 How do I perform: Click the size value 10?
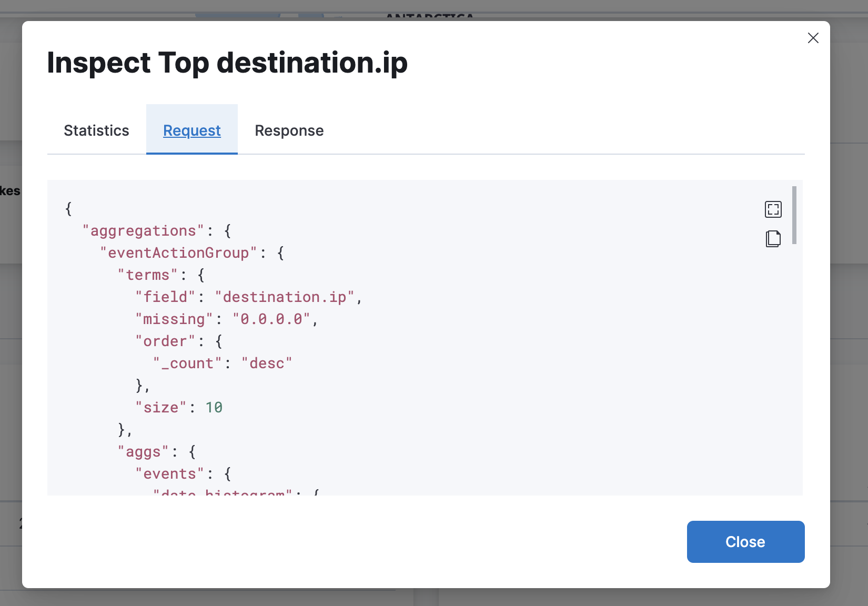[214, 408]
